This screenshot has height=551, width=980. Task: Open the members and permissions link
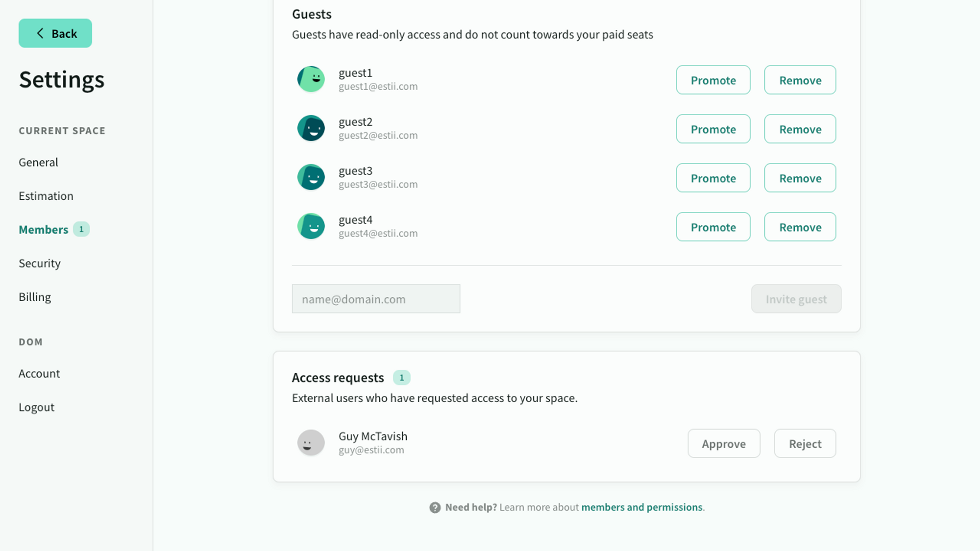(x=642, y=507)
